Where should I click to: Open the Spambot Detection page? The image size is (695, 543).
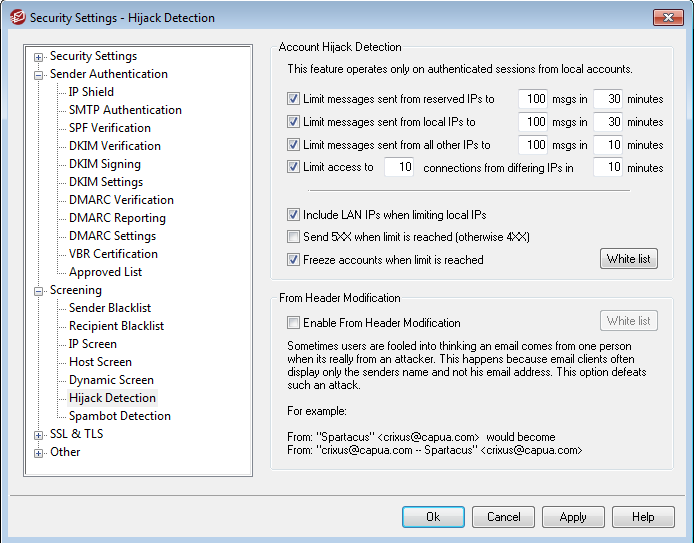click(120, 416)
